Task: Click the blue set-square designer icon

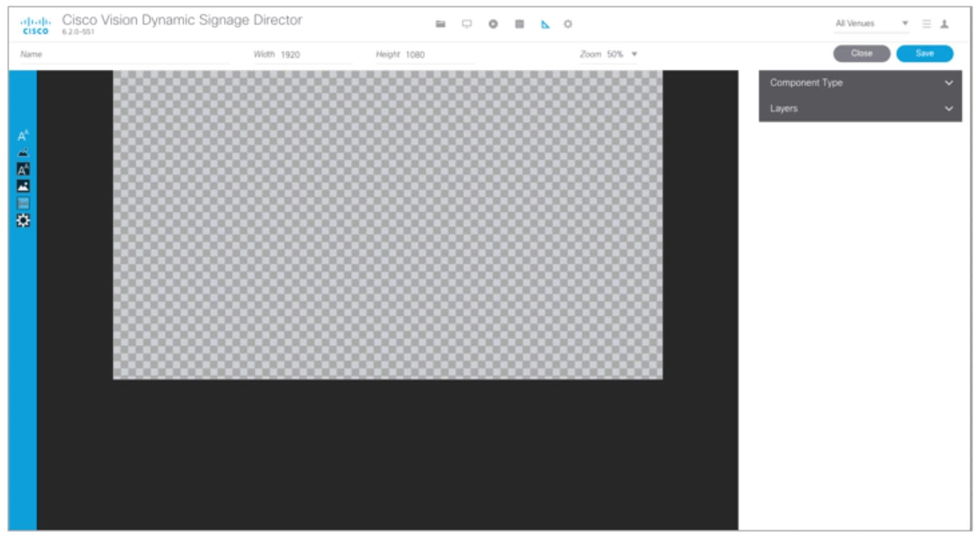Action: [545, 24]
